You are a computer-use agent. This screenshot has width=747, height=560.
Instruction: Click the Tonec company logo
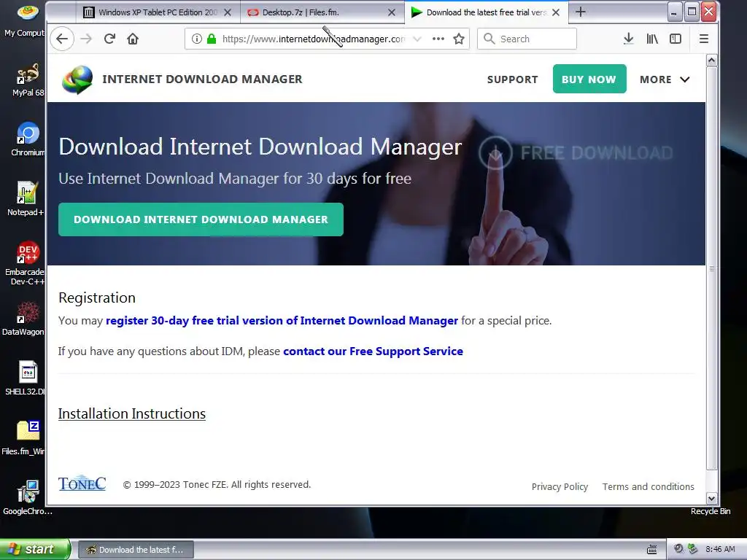pyautogui.click(x=82, y=483)
